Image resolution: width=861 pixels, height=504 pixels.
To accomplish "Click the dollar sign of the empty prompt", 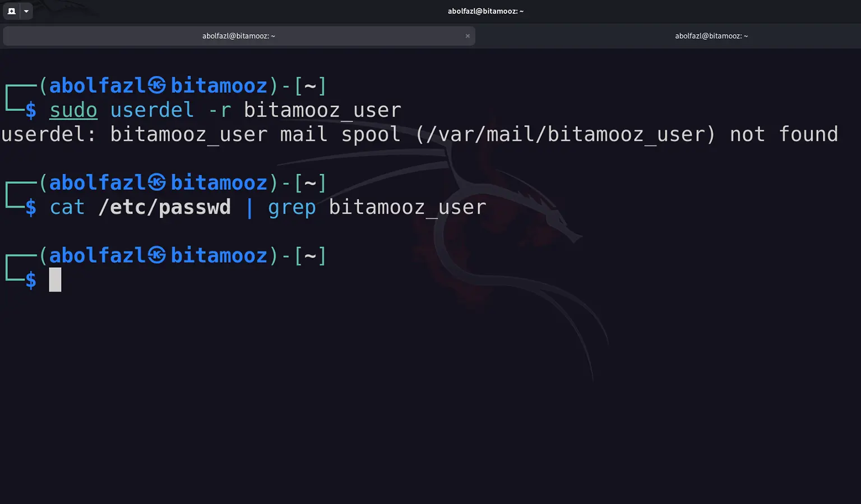I will (31, 279).
